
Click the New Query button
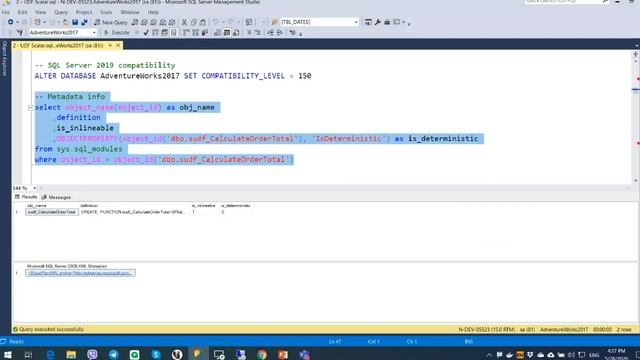(111, 22)
